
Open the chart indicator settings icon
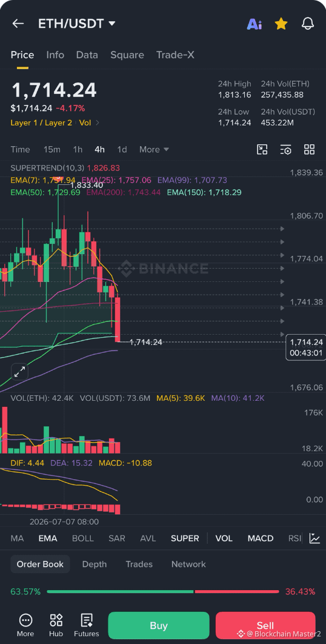coord(286,150)
